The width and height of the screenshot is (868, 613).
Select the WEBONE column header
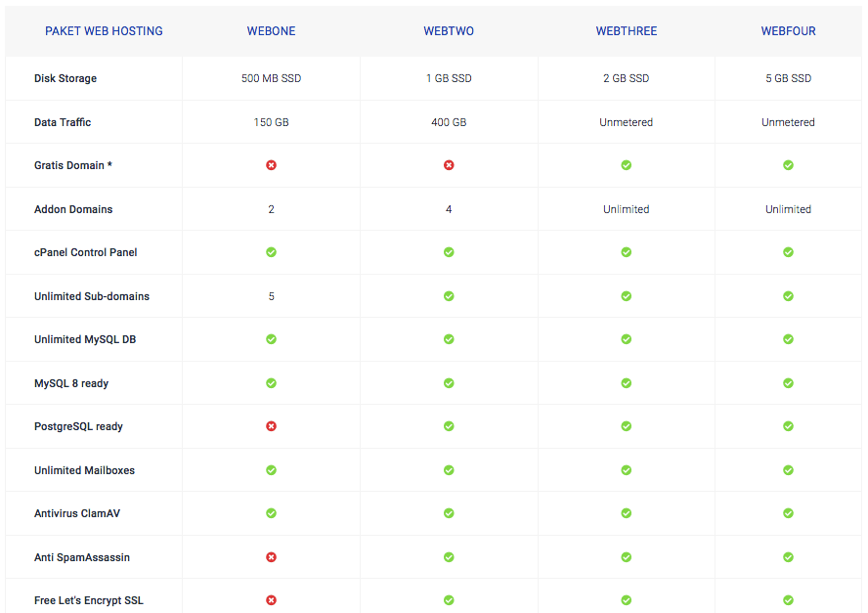click(x=271, y=30)
